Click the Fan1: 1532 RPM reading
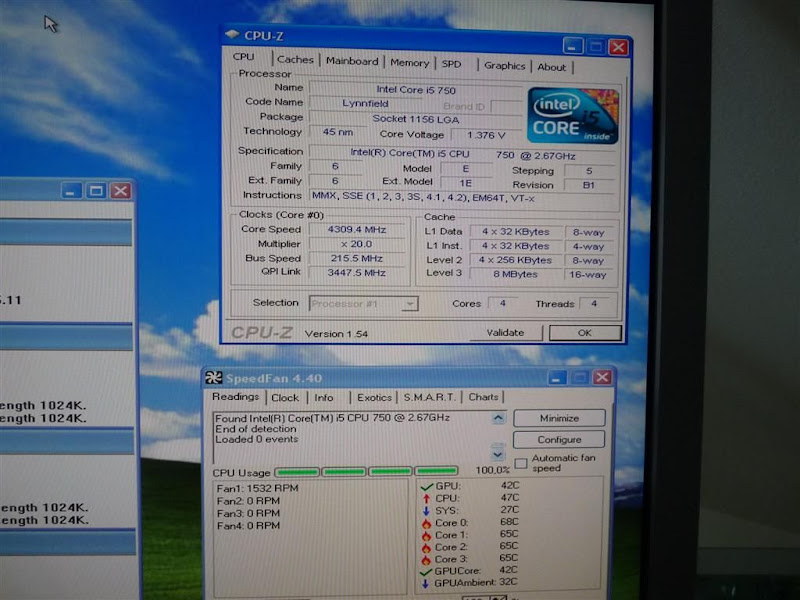This screenshot has height=600, width=800. point(258,488)
